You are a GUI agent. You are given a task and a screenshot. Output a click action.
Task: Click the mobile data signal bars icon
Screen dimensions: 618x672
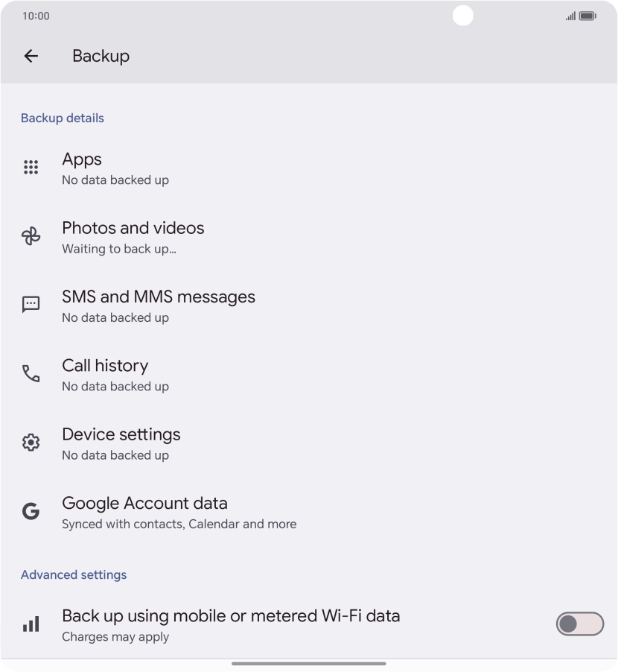(x=31, y=624)
